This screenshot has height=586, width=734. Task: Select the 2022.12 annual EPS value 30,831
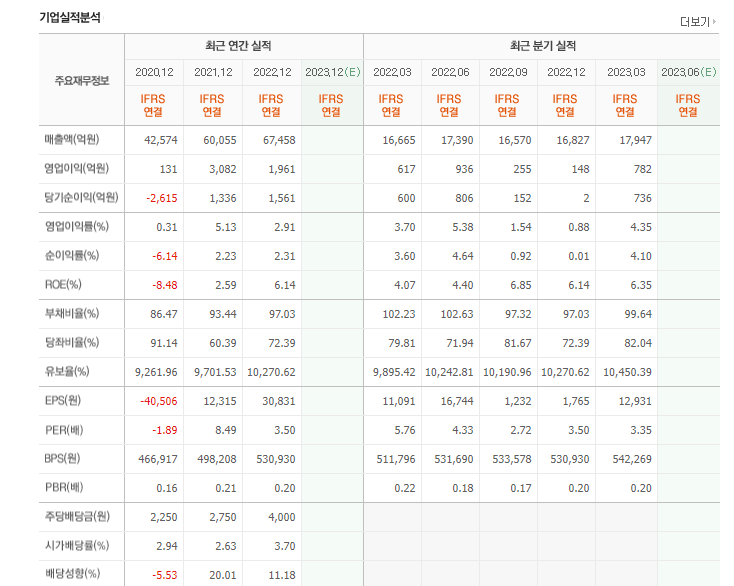[x=279, y=402]
